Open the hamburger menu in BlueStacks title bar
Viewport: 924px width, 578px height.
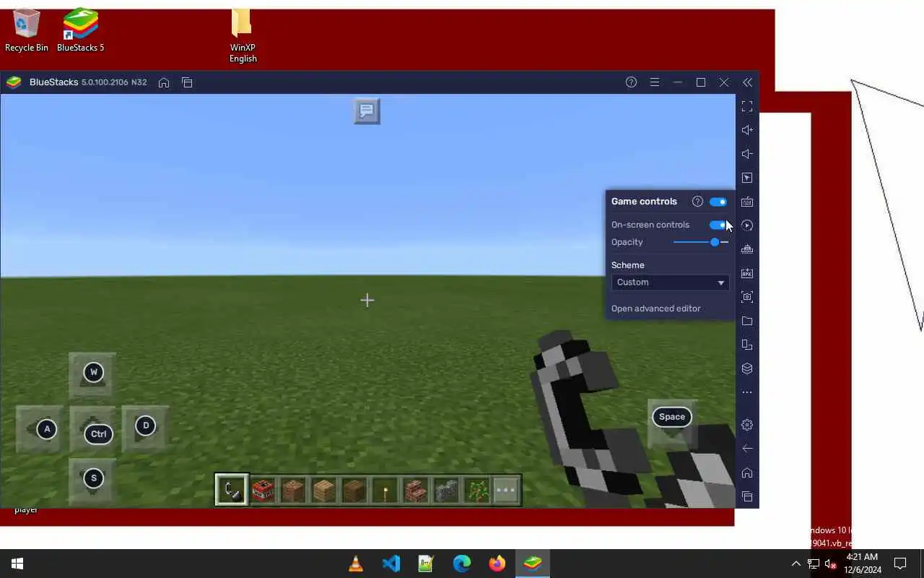tap(654, 82)
